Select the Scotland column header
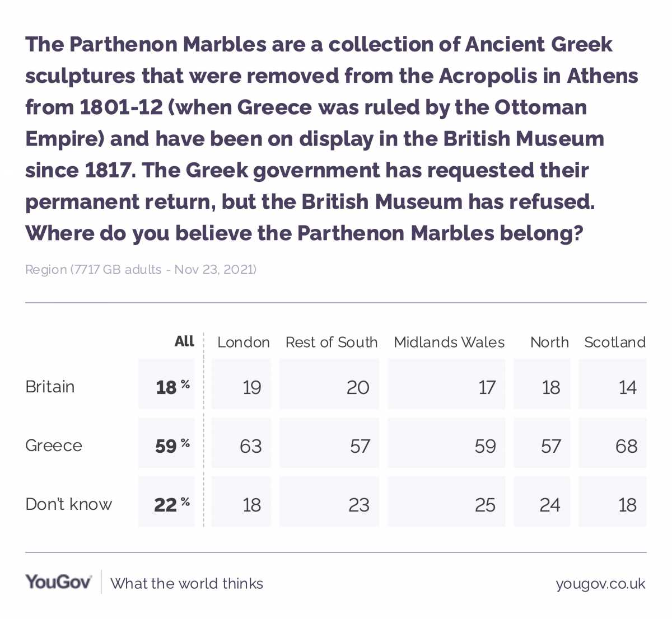Image resolution: width=672 pixels, height=619 pixels. click(615, 342)
